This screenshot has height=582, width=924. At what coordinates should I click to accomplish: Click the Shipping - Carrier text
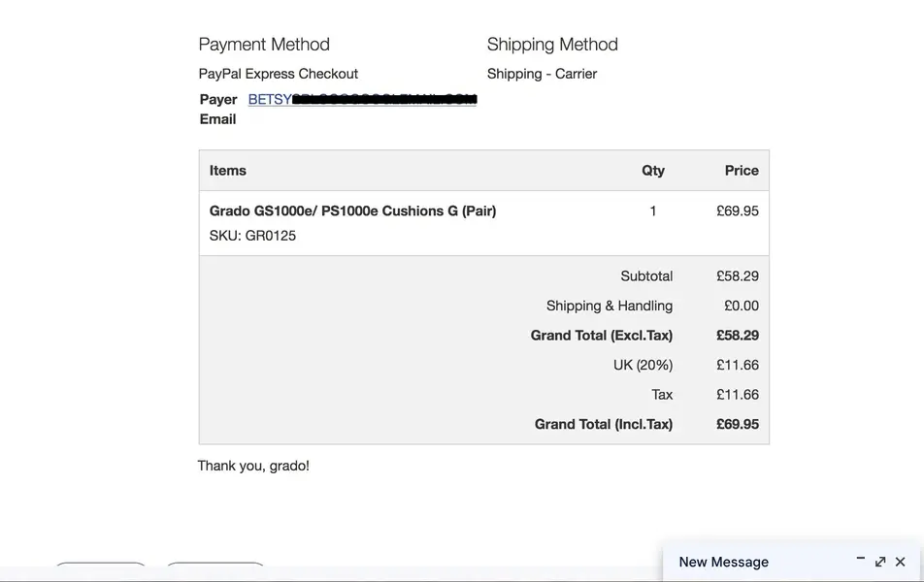pyautogui.click(x=542, y=74)
